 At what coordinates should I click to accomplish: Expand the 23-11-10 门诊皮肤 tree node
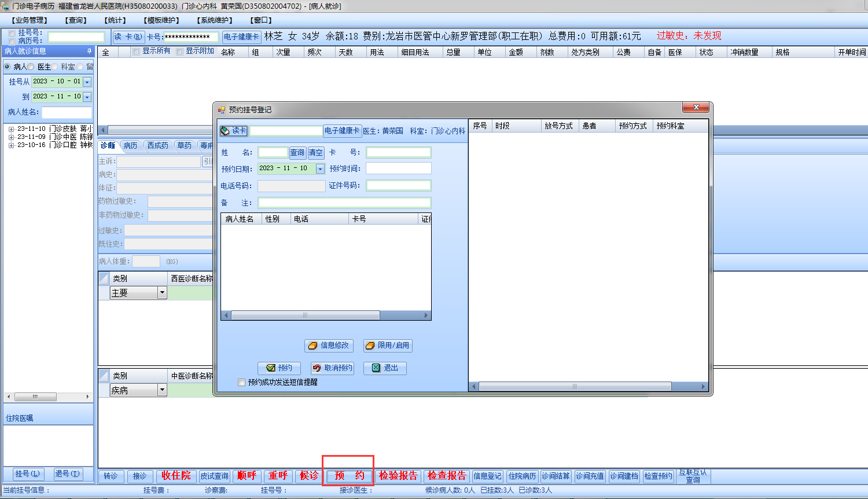tap(11, 129)
